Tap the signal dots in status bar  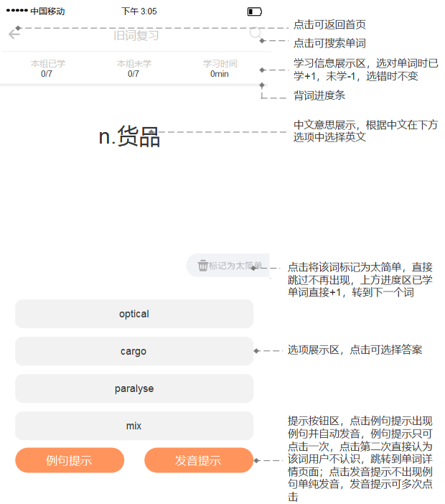point(17,11)
